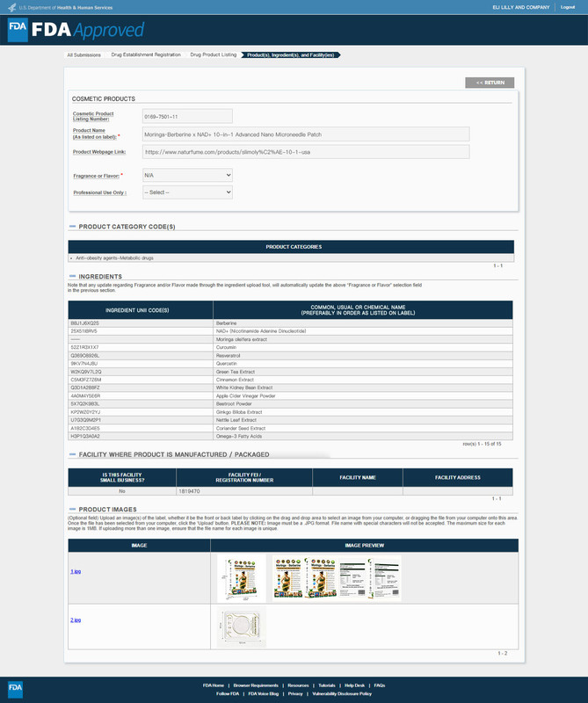Image resolution: width=588 pixels, height=703 pixels.
Task: Click the Product Name input field
Action: (x=306, y=134)
